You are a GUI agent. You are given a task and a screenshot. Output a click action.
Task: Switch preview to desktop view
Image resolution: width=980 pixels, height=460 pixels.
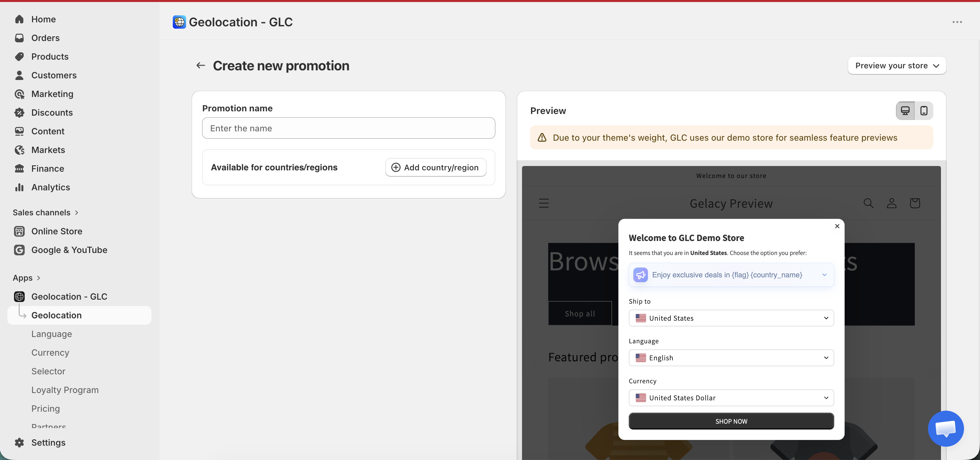click(905, 111)
